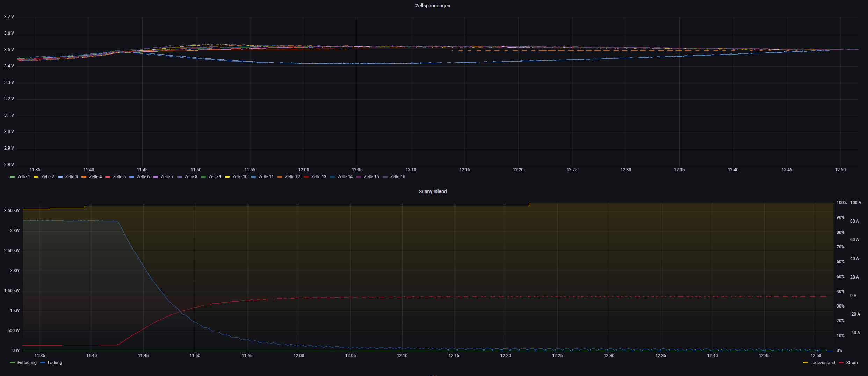Image resolution: width=868 pixels, height=376 pixels.
Task: Select Zelle 10 in the legend
Action: 240,177
